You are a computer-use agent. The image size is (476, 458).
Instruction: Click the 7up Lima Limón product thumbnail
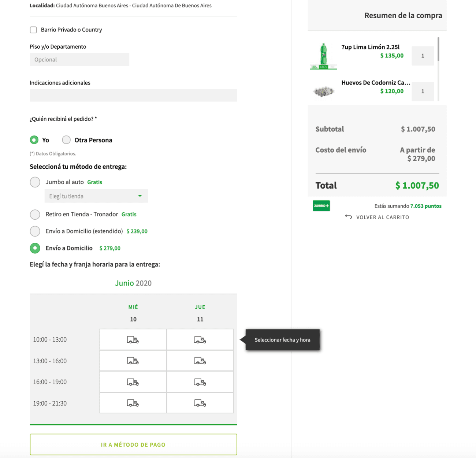(323, 56)
